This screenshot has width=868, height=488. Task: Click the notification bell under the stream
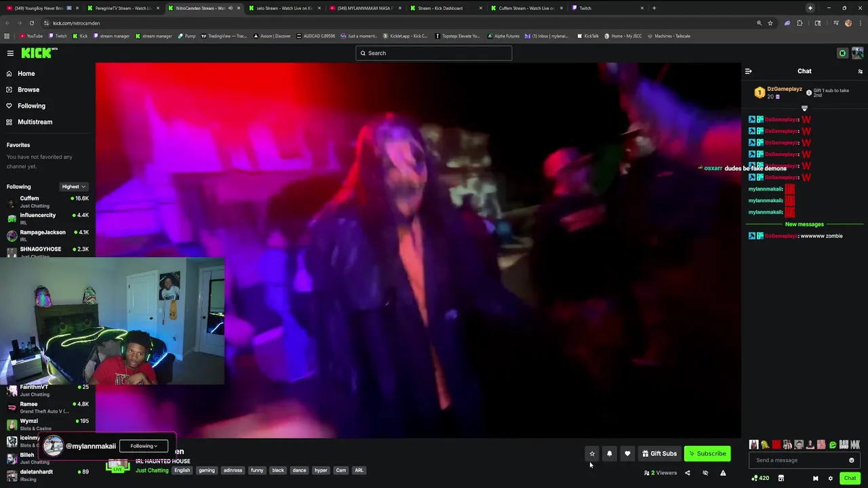[610, 453]
